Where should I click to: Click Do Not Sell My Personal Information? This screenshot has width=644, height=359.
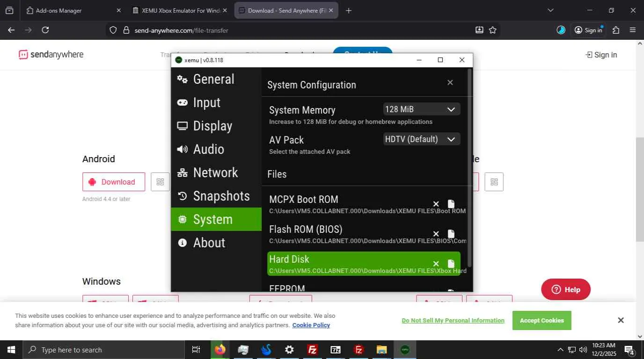[x=453, y=320]
